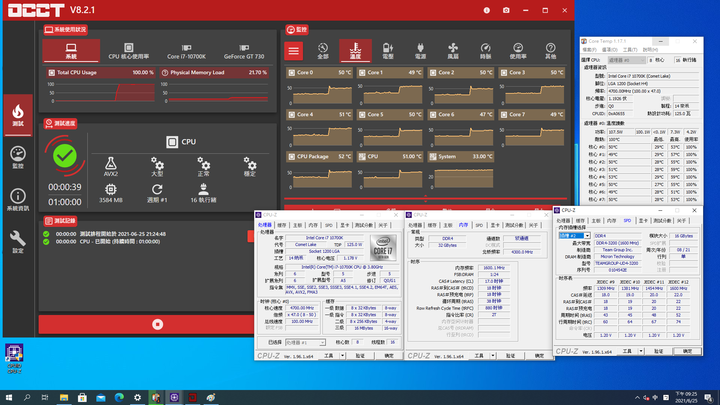Toggle the System temperature graph checkbox

click(433, 157)
